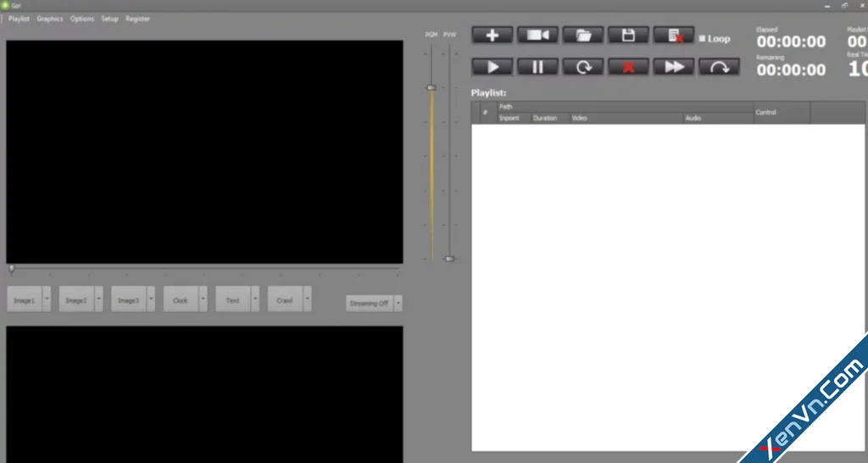The height and width of the screenshot is (463, 868).
Task: Click the lower preview video monitor
Action: tap(204, 394)
